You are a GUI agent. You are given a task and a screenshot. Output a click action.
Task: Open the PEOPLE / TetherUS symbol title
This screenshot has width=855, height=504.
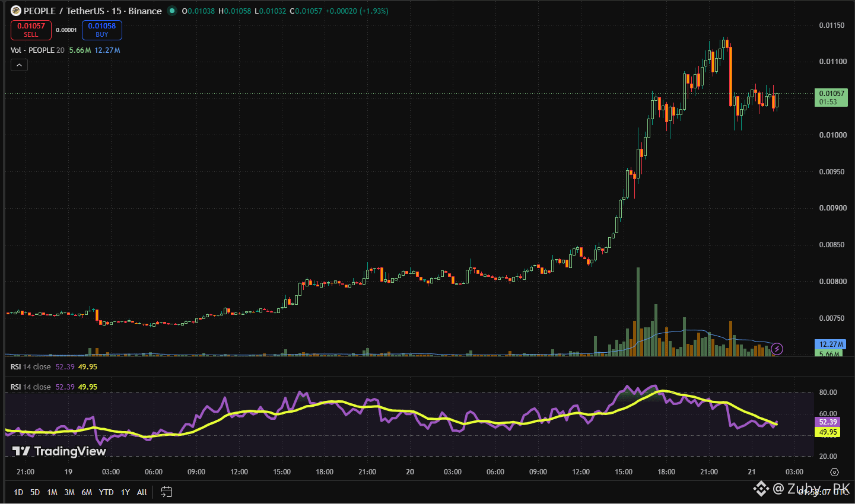pyautogui.click(x=93, y=11)
